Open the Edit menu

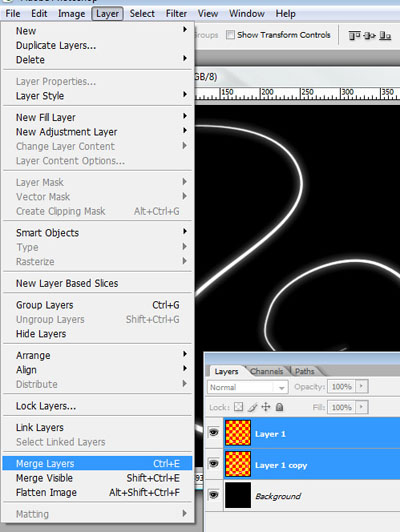point(39,14)
